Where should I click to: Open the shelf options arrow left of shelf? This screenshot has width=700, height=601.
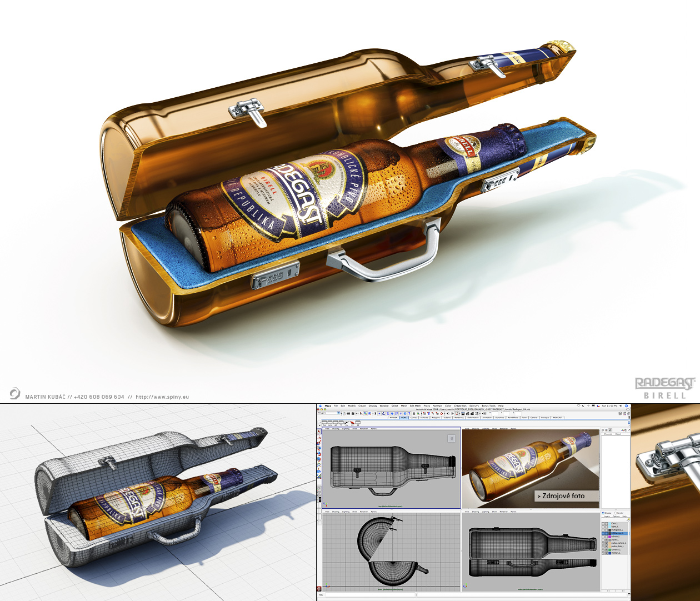point(320,425)
